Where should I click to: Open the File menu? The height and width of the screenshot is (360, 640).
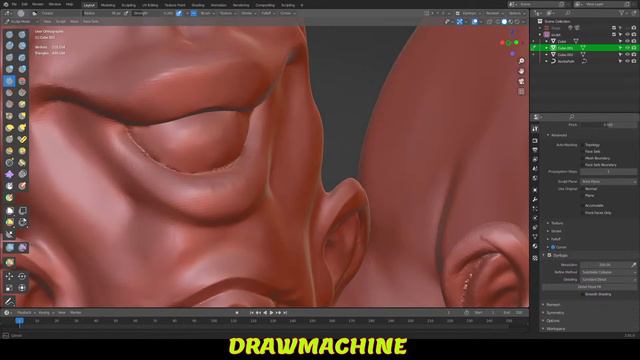click(14, 4)
